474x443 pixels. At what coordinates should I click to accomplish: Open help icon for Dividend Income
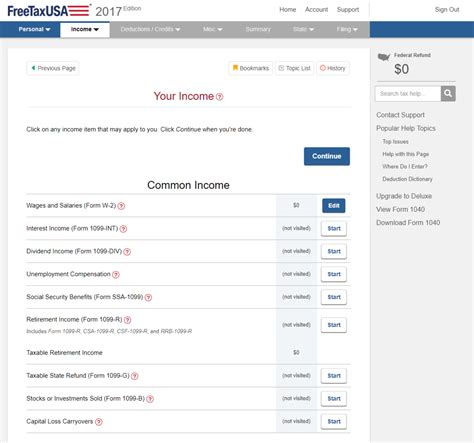(127, 252)
